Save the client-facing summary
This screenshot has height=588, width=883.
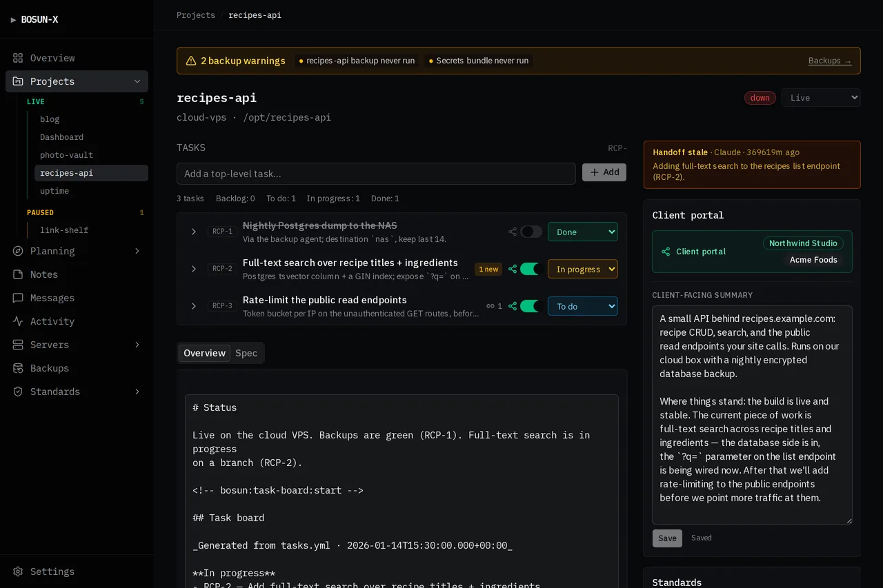(667, 538)
